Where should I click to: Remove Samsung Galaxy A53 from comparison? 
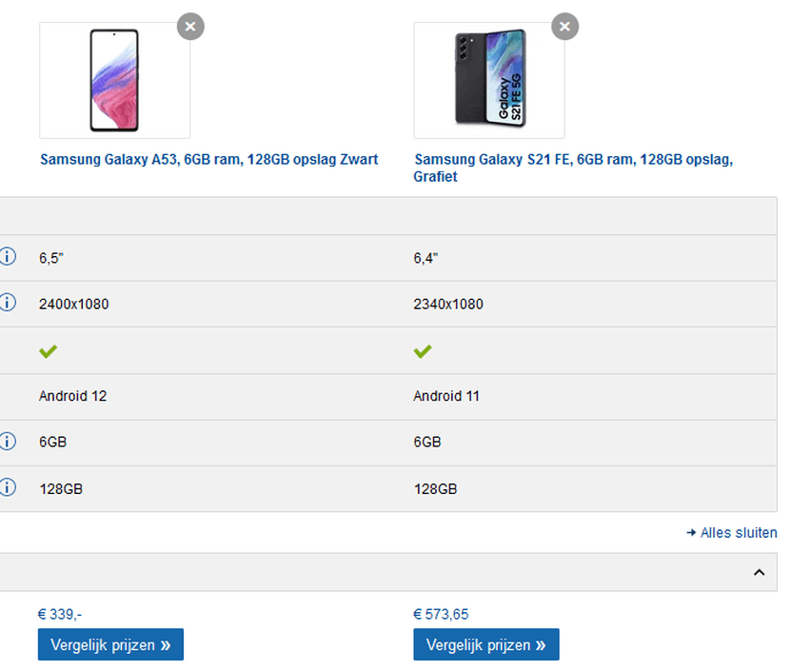click(x=190, y=27)
